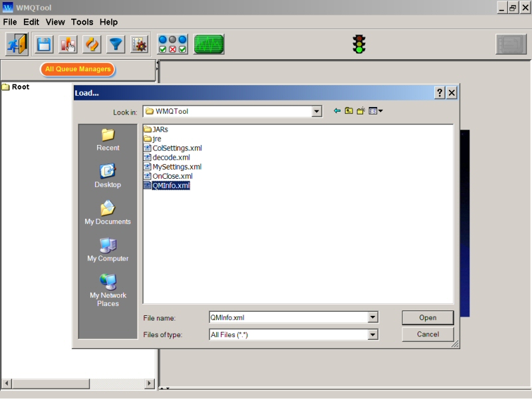Viewport: 532px width, 399px height.
Task: Go to My Documents in the sidebar
Action: click(108, 213)
